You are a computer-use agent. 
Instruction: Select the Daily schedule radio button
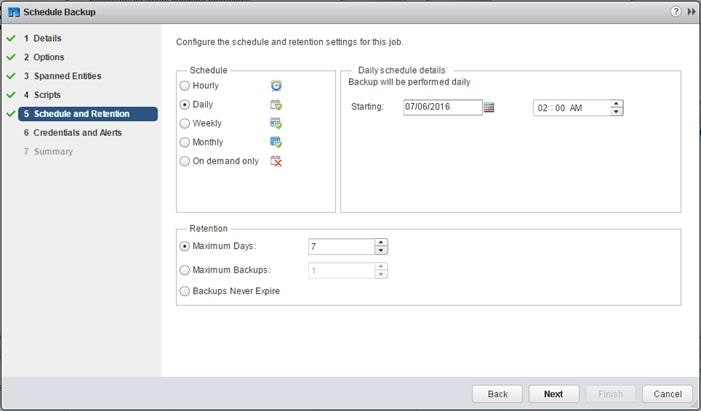point(184,105)
